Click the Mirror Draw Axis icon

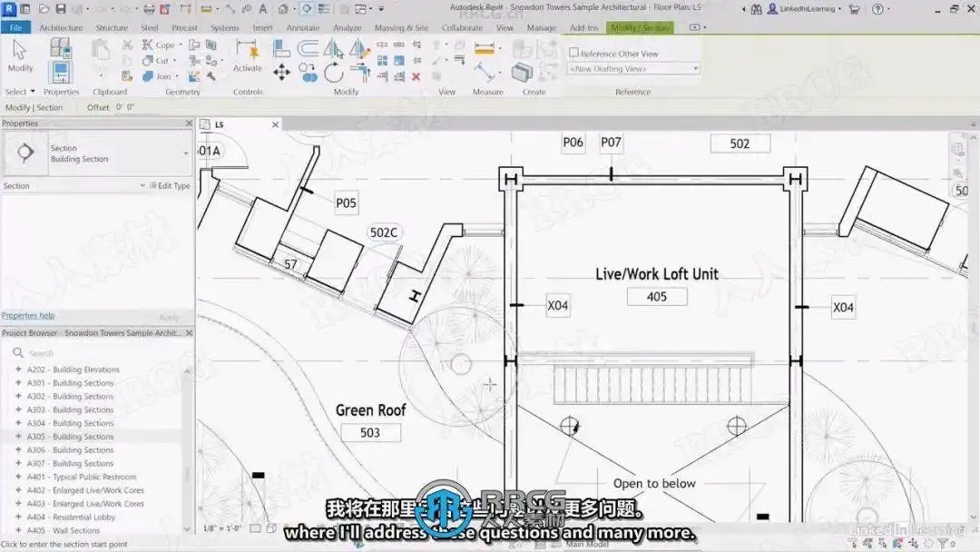[359, 48]
